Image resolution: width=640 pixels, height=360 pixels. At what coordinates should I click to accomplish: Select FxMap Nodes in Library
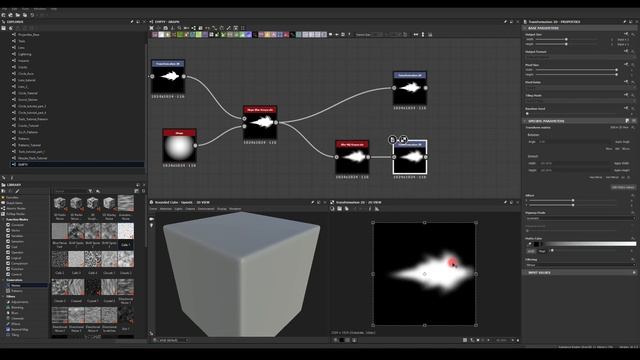pos(16,214)
